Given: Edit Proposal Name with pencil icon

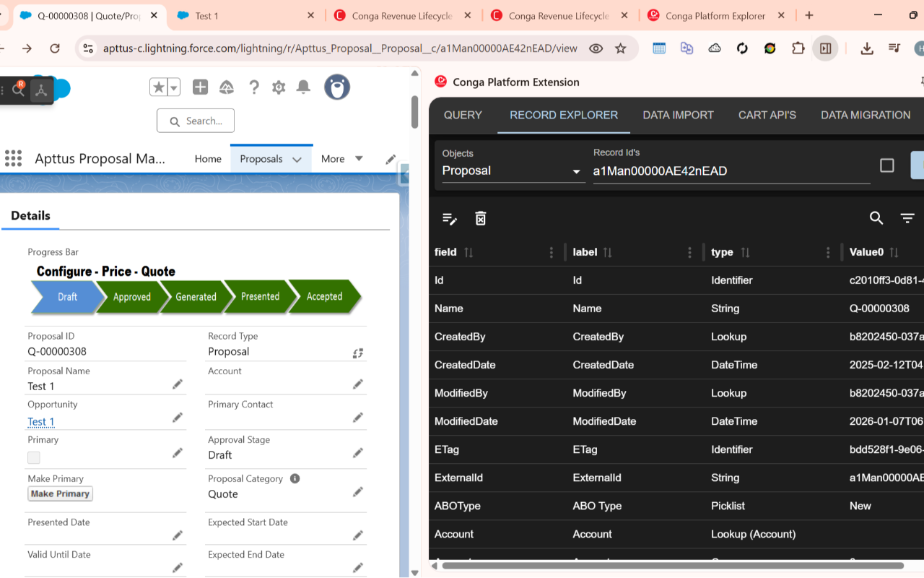Looking at the screenshot, I should click(178, 385).
